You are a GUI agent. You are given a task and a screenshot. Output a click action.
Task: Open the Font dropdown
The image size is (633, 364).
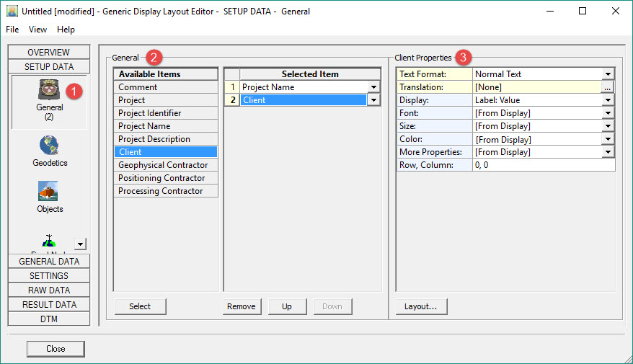[x=608, y=113]
